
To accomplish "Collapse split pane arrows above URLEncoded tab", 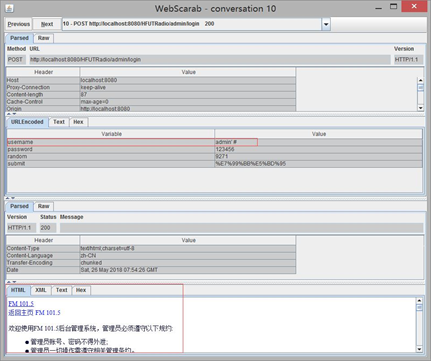I will (11, 114).
